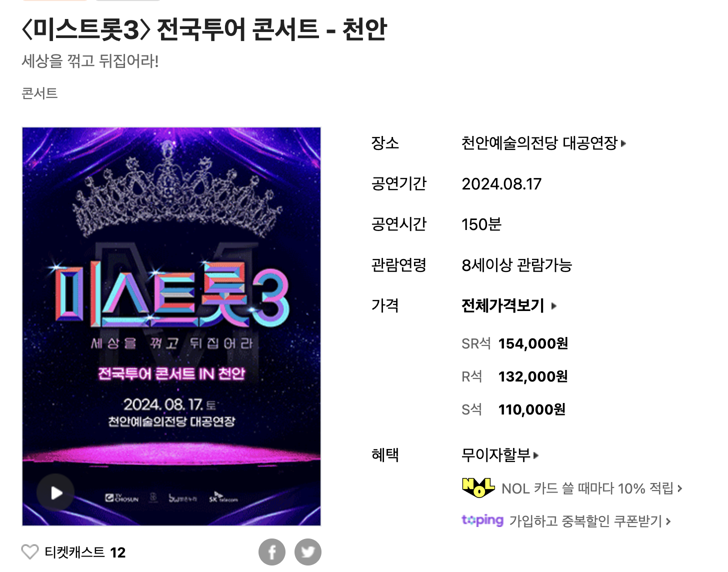The image size is (728, 572).
Task: Share the concert on Twitter
Action: [x=308, y=552]
